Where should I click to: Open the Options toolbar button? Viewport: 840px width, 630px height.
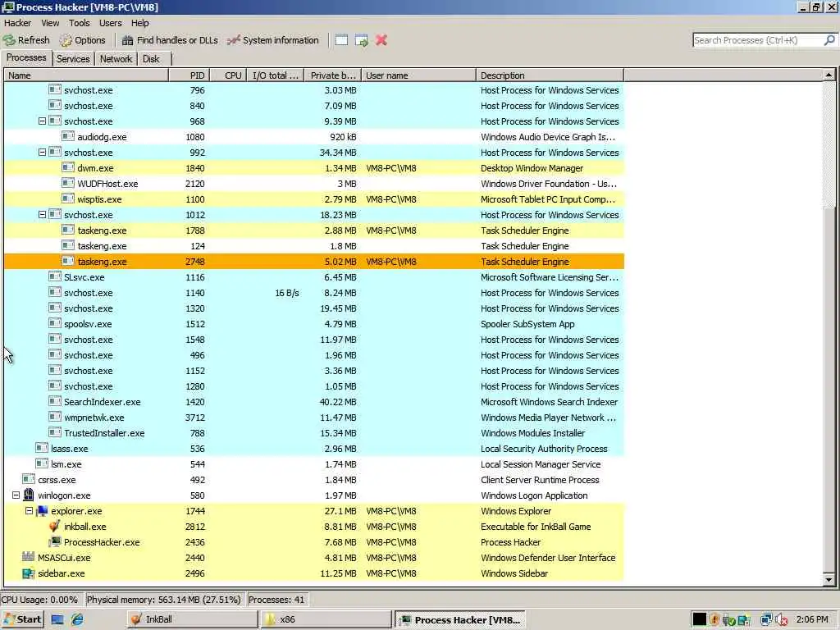(x=83, y=40)
